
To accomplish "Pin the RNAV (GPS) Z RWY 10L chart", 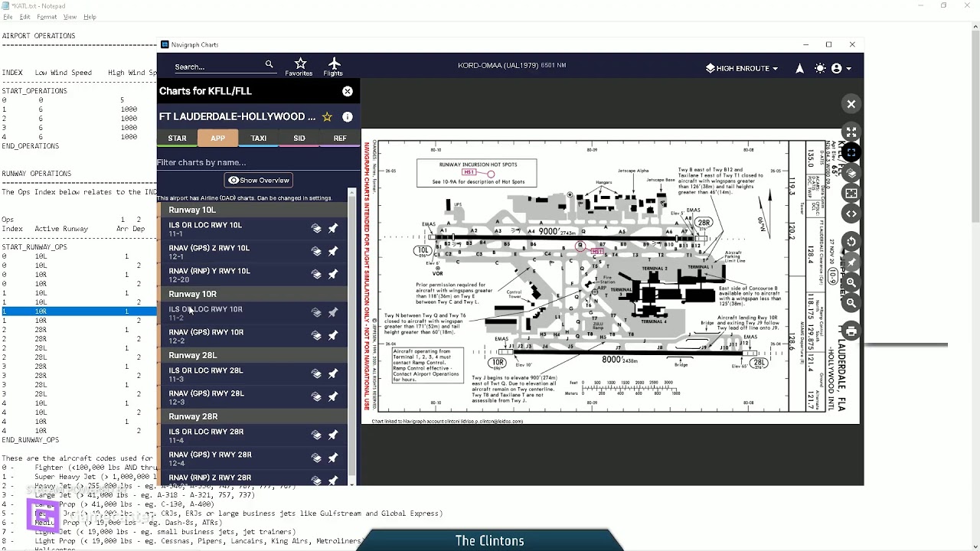I will pos(333,251).
